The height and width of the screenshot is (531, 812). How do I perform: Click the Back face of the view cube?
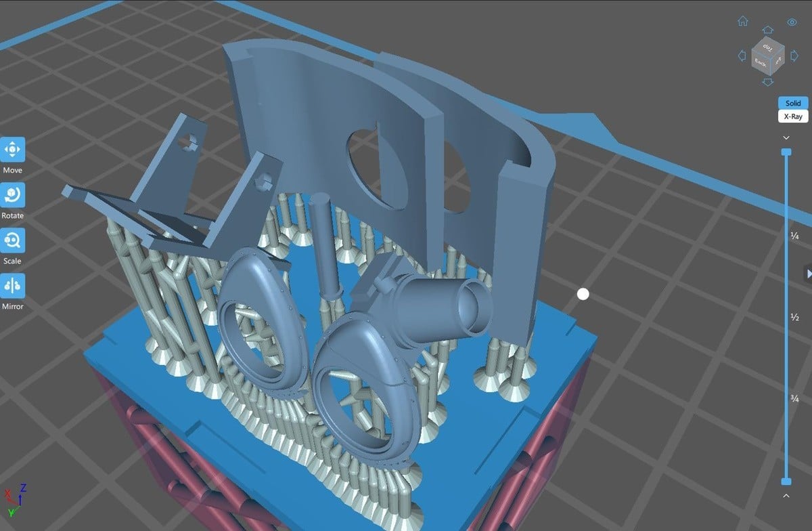point(761,63)
